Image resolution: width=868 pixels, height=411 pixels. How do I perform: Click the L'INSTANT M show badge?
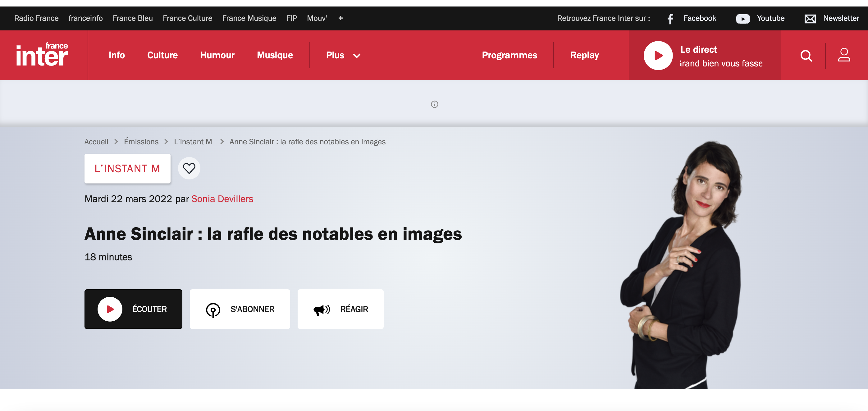[127, 168]
